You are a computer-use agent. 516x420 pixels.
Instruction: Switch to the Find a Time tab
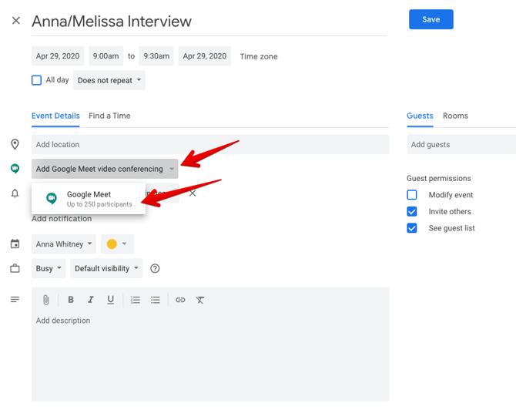[x=109, y=116]
